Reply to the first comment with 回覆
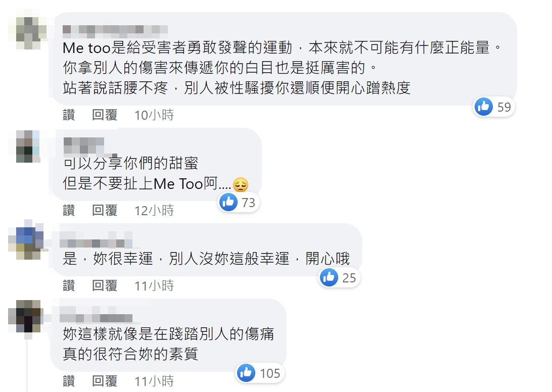Screen dimensions: 552x392 point(104,115)
